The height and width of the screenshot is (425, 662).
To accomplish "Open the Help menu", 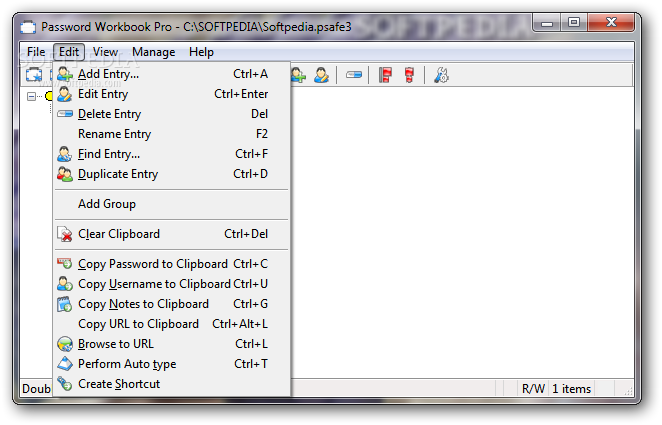I will pos(201,52).
